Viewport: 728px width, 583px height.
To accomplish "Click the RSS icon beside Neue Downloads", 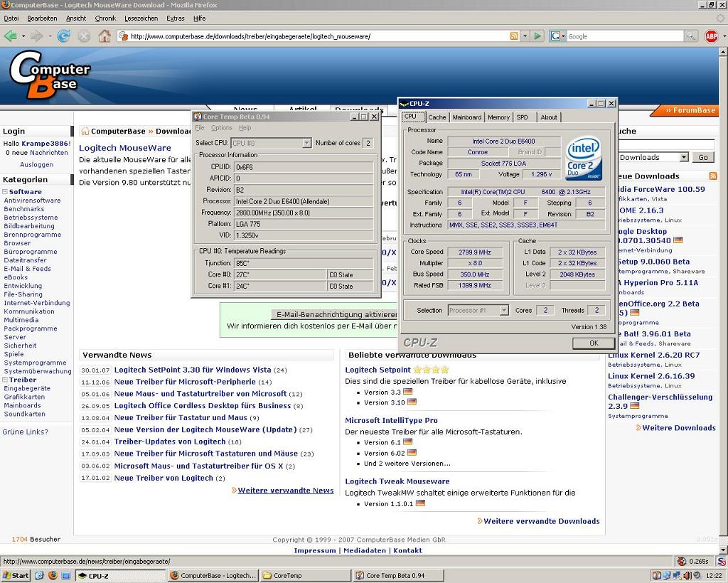I will pyautogui.click(x=713, y=176).
